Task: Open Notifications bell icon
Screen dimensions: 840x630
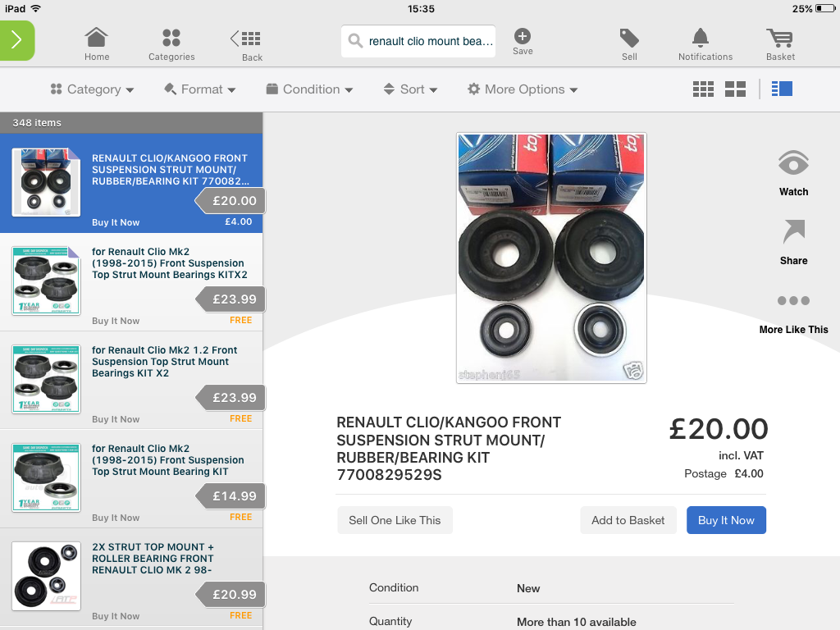Action: click(701, 38)
